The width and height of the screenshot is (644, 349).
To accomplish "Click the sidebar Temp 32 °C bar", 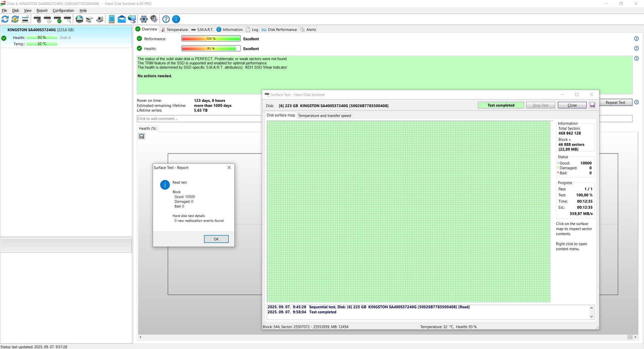I will (x=42, y=44).
